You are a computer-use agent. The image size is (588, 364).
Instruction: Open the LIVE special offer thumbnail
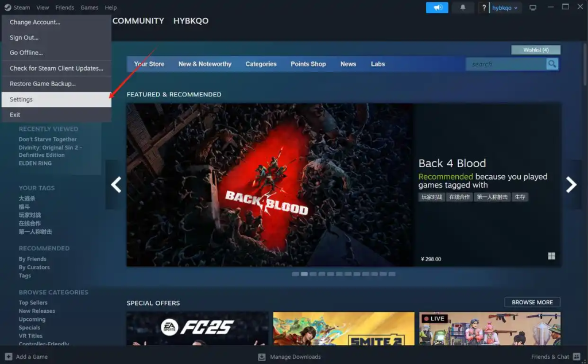point(490,328)
